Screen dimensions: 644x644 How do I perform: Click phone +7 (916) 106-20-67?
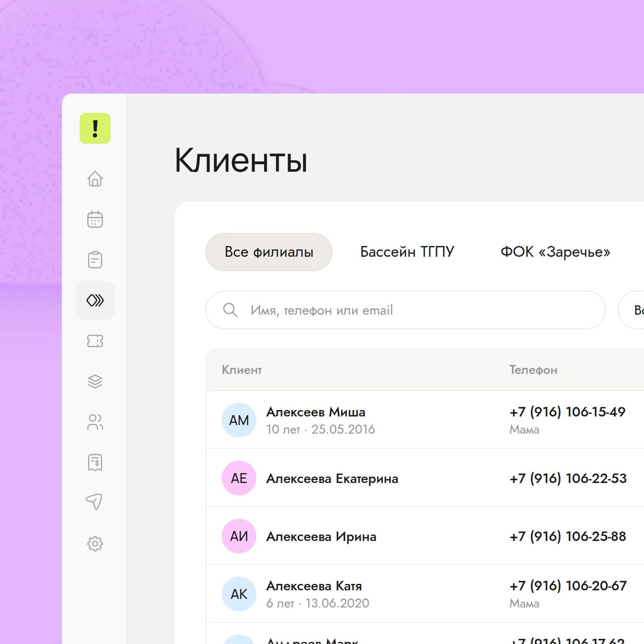(568, 586)
